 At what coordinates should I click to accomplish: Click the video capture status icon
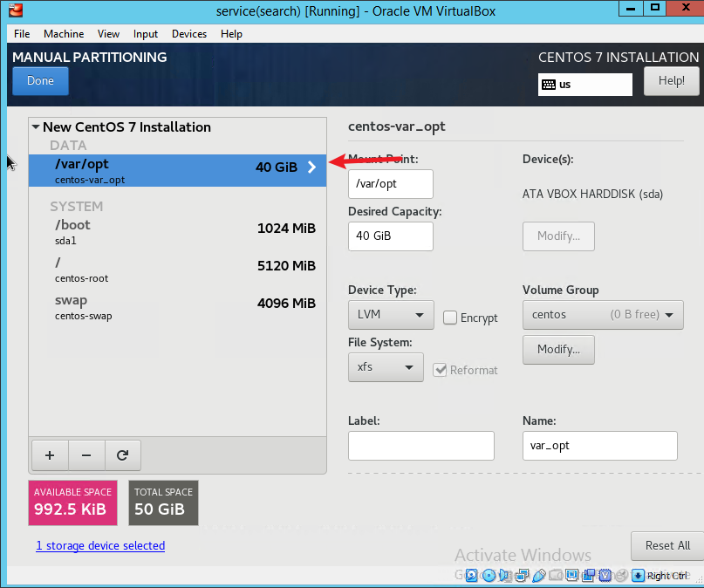point(589,576)
